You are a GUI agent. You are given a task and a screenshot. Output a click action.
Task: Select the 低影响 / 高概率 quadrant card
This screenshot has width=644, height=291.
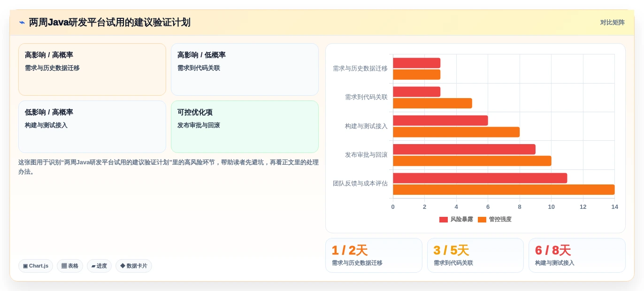(x=92, y=127)
